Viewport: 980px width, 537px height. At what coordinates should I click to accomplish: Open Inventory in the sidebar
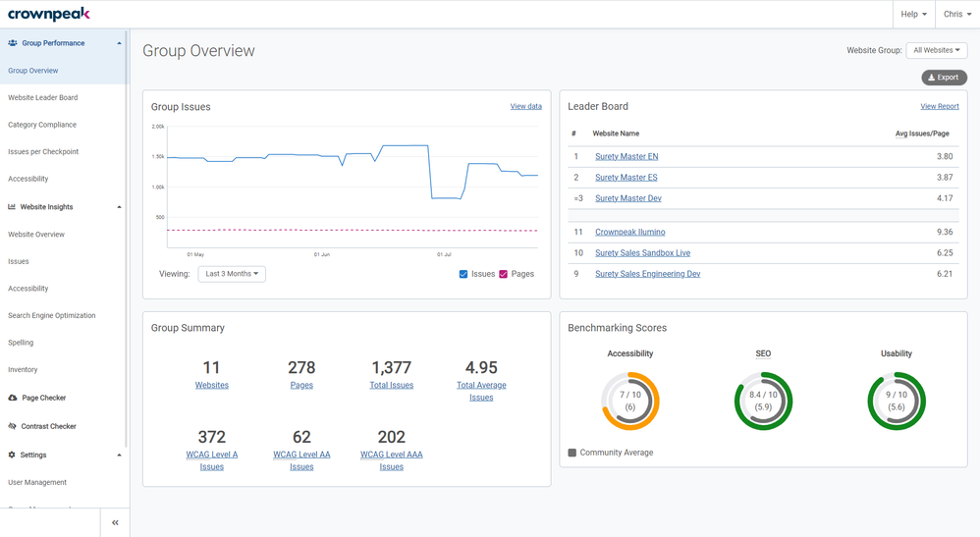coord(23,369)
